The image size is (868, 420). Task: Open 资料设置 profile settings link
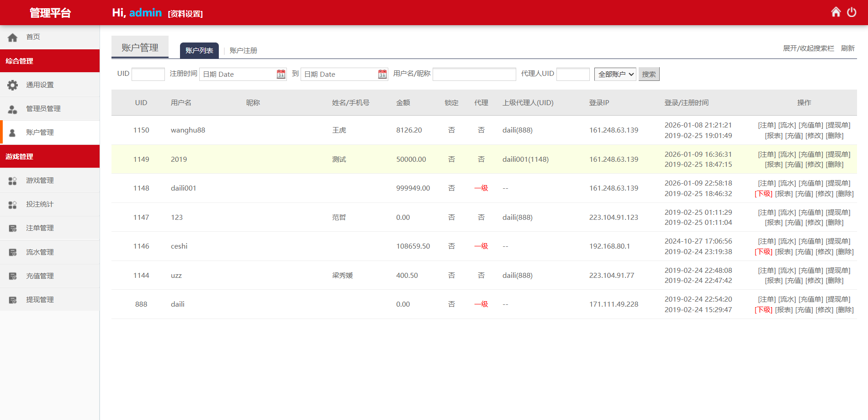[x=185, y=14]
